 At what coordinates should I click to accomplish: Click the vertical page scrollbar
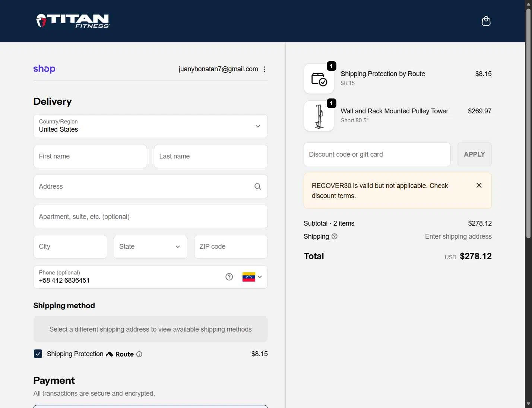(528, 123)
